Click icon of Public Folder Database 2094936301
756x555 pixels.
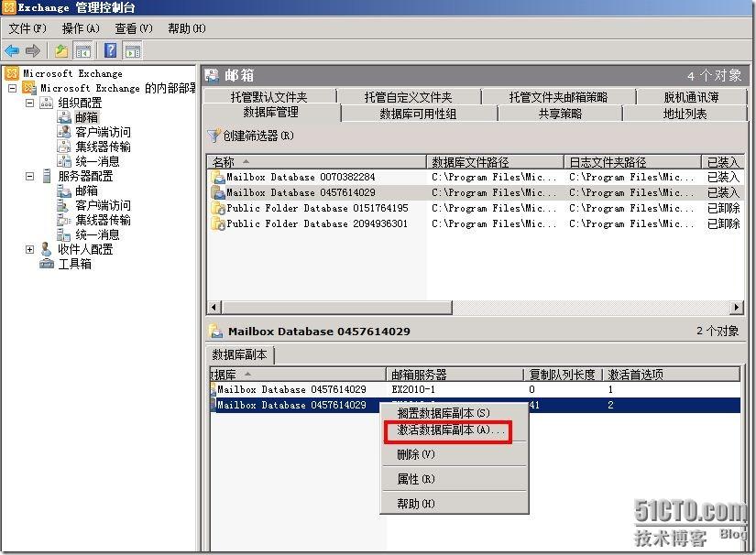pos(218,223)
